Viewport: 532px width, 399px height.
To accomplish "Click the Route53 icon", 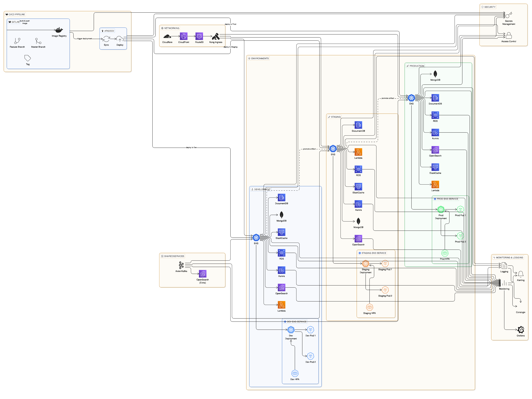I will [x=199, y=36].
